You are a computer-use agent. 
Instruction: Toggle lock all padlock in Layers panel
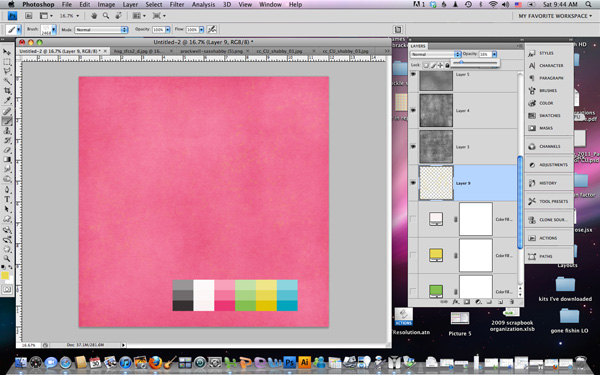pyautogui.click(x=447, y=65)
